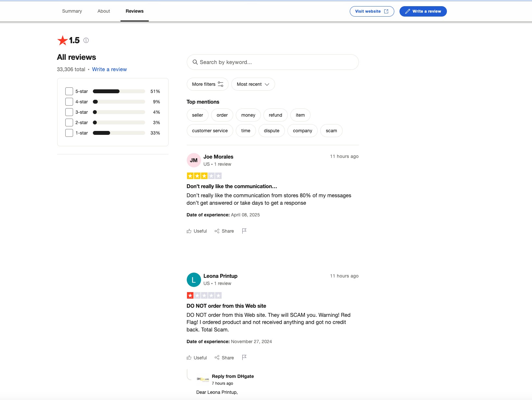
Task: Filter by the order mention tag
Action: point(222,115)
